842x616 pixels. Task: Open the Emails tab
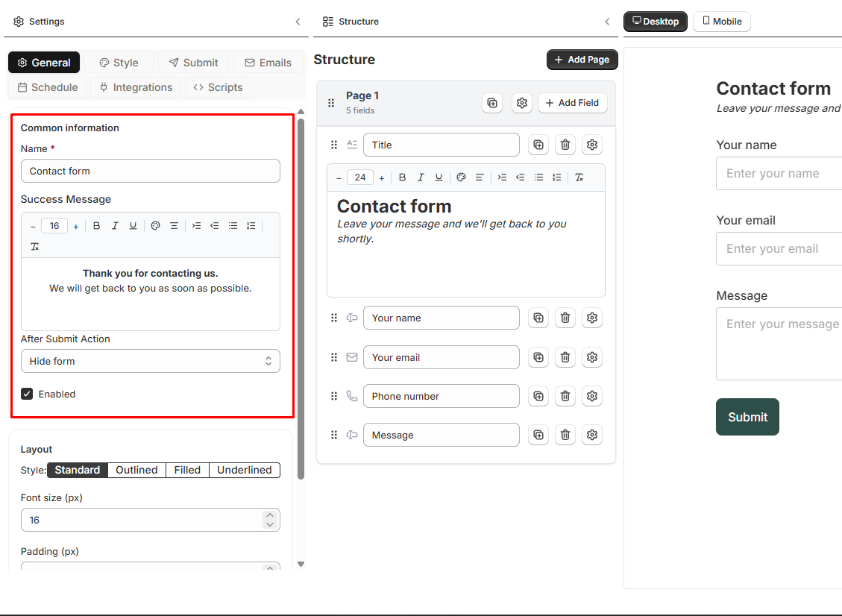pos(268,63)
